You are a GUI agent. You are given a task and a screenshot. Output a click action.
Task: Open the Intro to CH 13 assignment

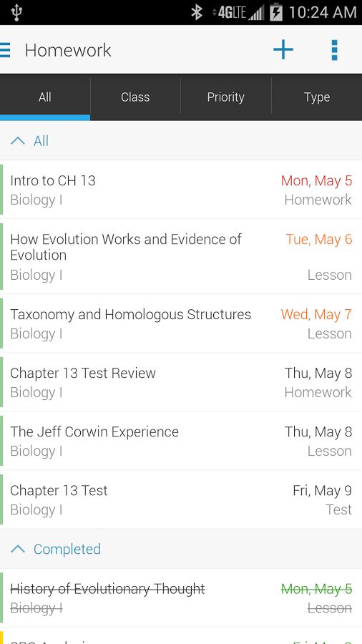[x=181, y=190]
